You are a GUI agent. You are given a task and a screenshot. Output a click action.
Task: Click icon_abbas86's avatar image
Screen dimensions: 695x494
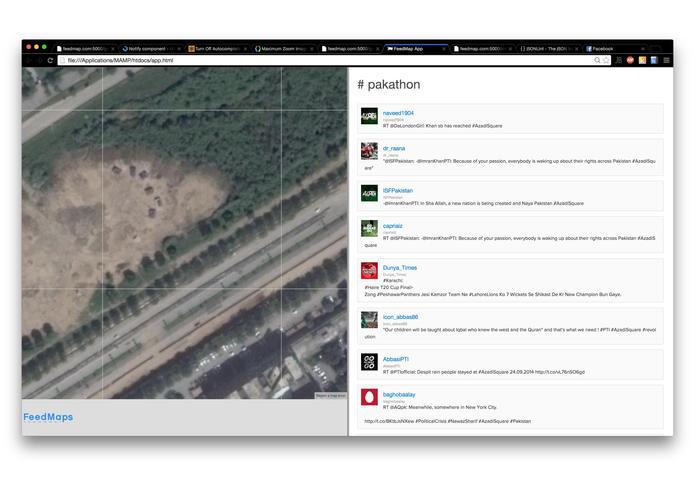pyautogui.click(x=369, y=319)
